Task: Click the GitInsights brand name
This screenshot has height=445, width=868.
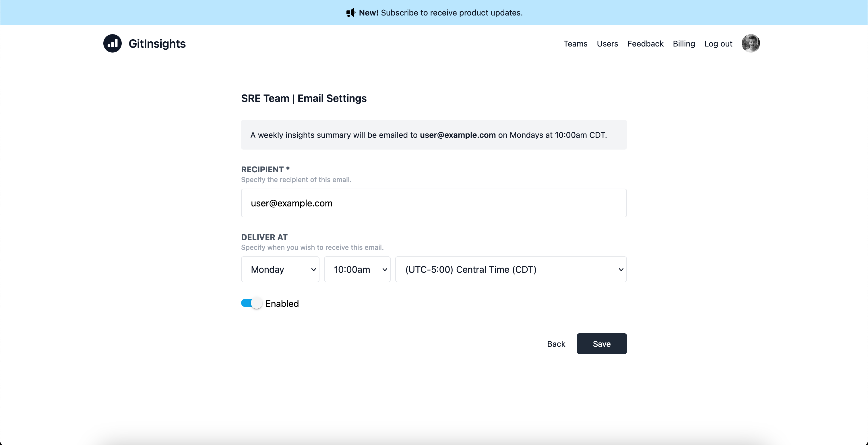Action: (x=157, y=44)
